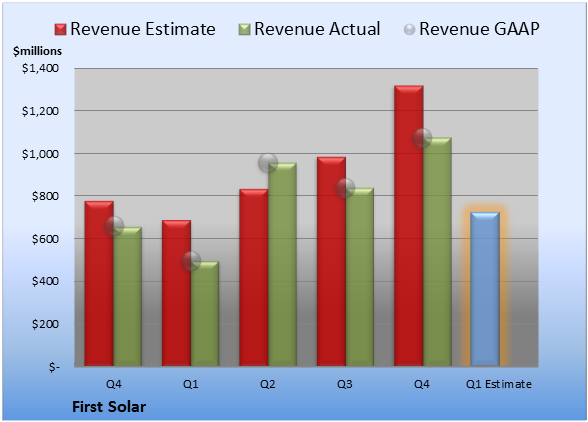Click the '$-' zero axis value
The image size is (588, 422).
pos(54,367)
